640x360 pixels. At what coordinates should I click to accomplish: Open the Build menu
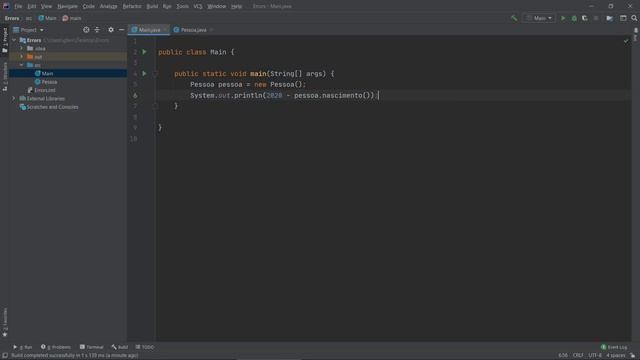pos(152,6)
